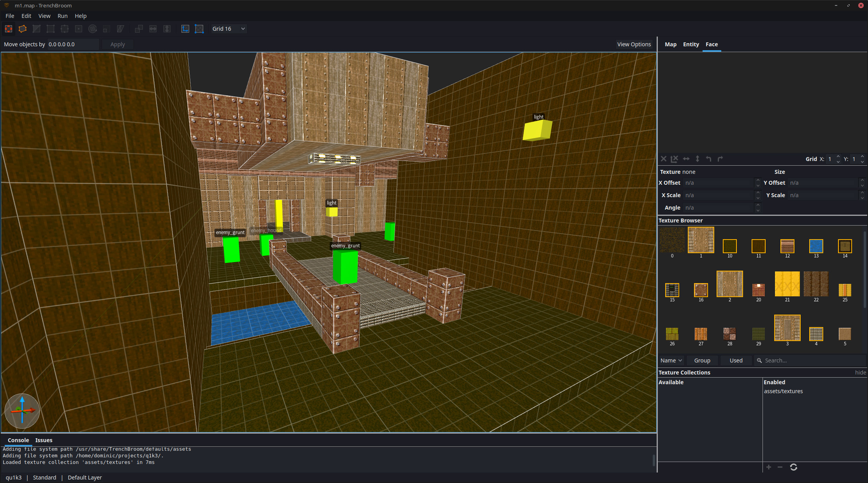The width and height of the screenshot is (868, 483).
Task: Click the Group button in Texture Browser
Action: tap(702, 360)
